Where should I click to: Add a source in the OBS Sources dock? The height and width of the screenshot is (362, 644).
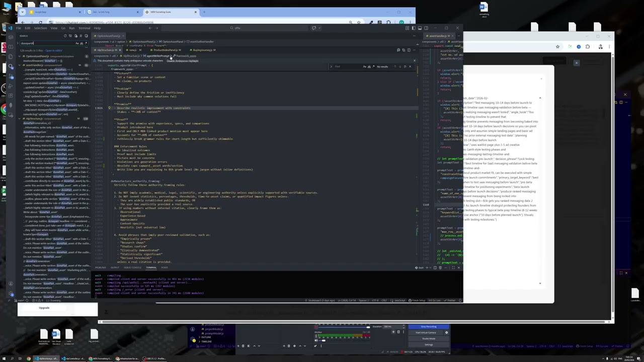pos(284,346)
